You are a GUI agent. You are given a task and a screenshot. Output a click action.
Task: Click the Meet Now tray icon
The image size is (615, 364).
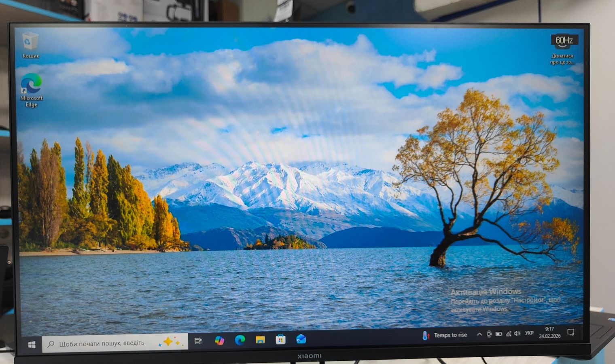click(x=489, y=334)
